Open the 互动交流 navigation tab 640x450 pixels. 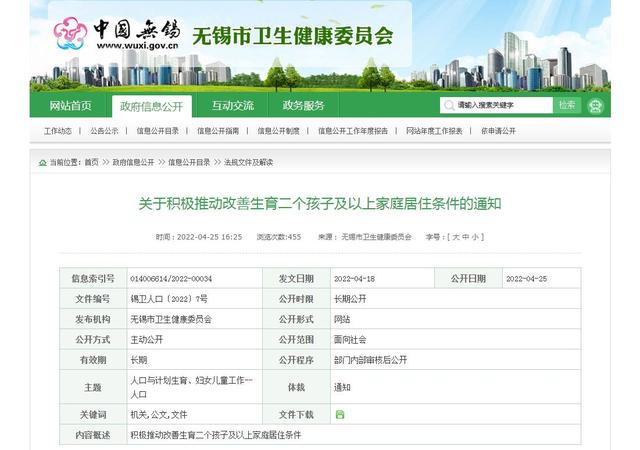click(232, 106)
